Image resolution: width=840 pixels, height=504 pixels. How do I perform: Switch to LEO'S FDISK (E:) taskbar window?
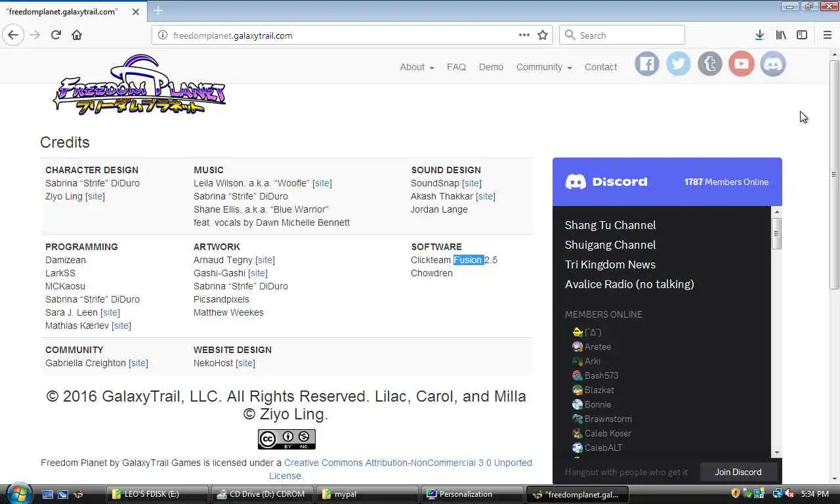[156, 494]
